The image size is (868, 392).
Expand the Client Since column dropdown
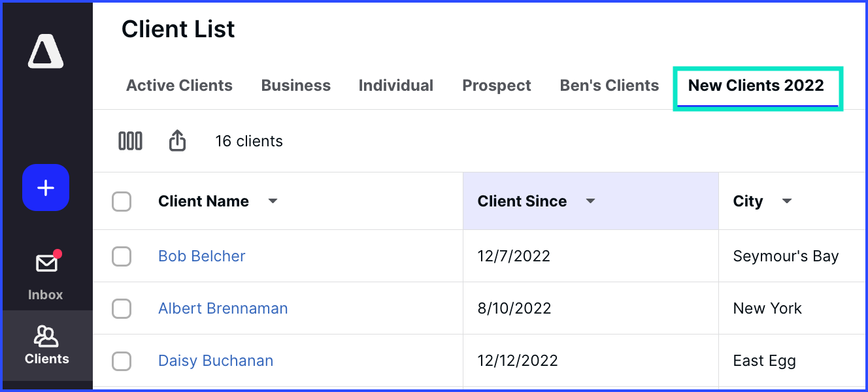(x=591, y=201)
